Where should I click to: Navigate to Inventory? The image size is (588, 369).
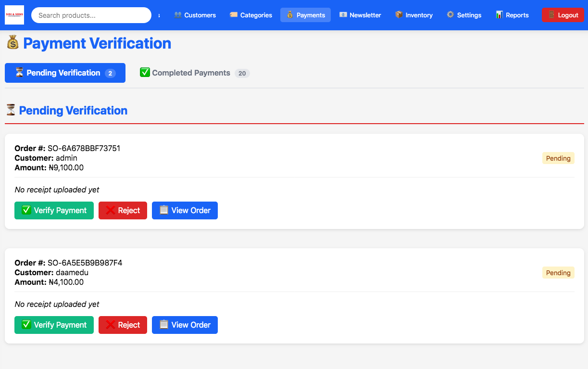414,15
